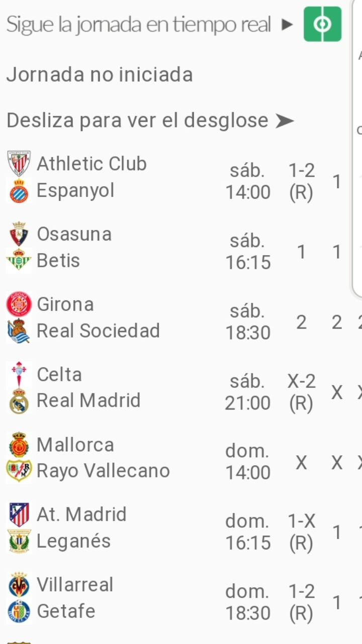Image resolution: width=362 pixels, height=644 pixels.
Task: Tap the Real Madrid crest
Action: (19, 401)
